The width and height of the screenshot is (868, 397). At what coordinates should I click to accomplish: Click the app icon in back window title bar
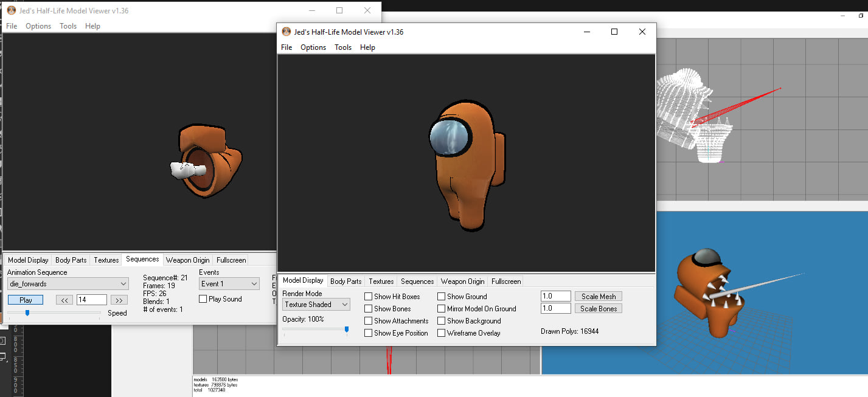pos(11,10)
